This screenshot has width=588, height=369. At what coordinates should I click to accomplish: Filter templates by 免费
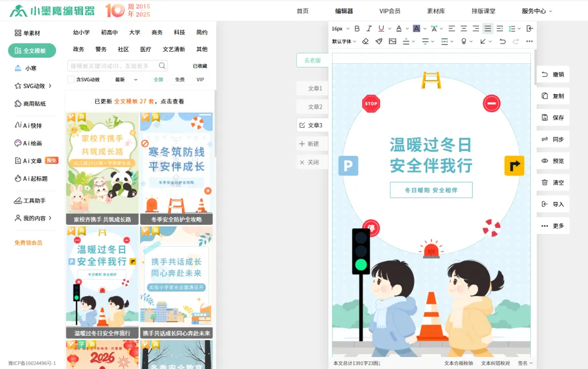[x=180, y=79]
